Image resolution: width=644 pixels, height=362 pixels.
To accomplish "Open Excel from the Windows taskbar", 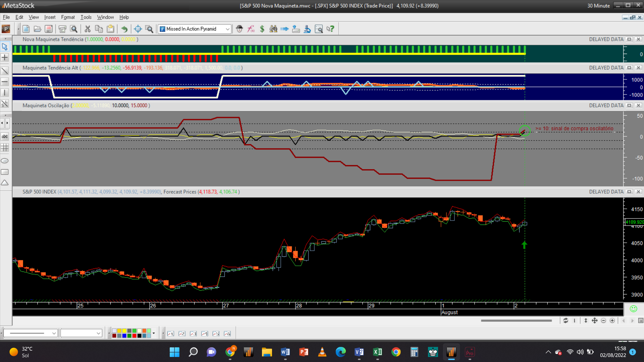I will pyautogui.click(x=377, y=352).
